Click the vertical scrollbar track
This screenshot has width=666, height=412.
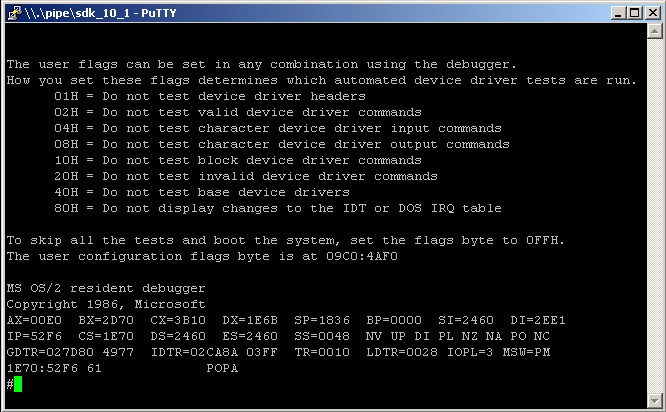(x=655, y=216)
